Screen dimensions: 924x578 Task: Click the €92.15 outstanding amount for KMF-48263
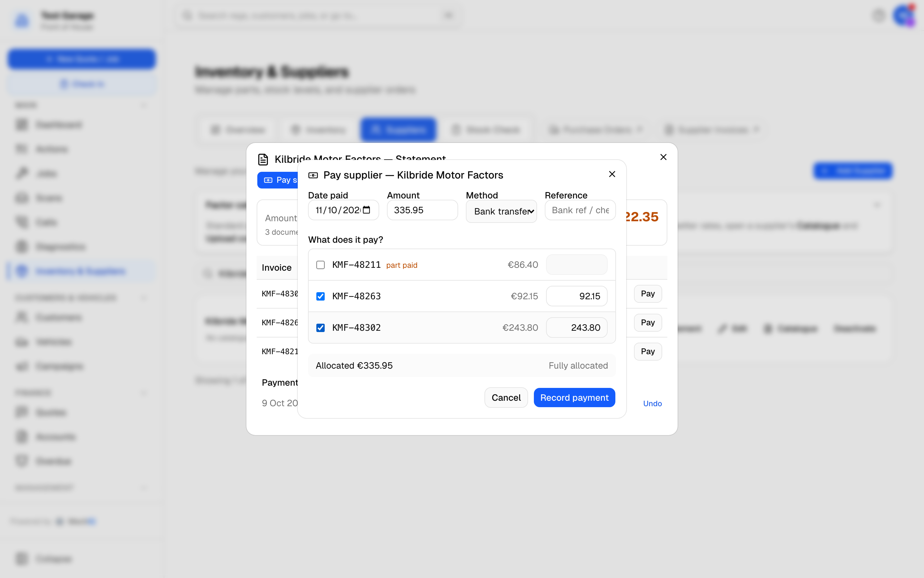point(524,296)
